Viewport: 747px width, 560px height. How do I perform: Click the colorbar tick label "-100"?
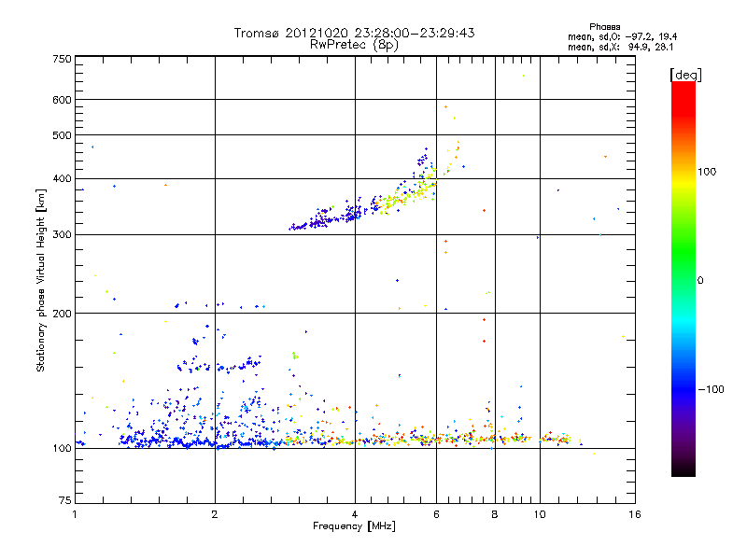(x=711, y=389)
